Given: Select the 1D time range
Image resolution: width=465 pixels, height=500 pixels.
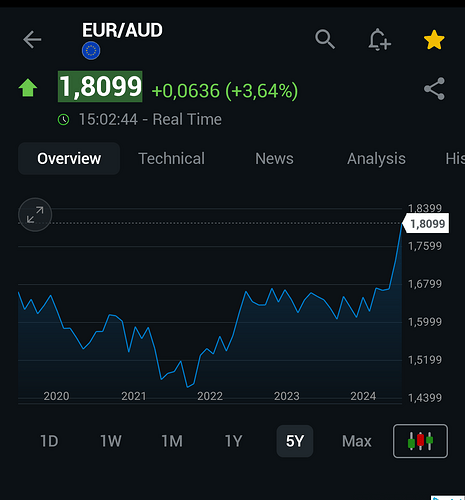Looking at the screenshot, I should point(49,441).
